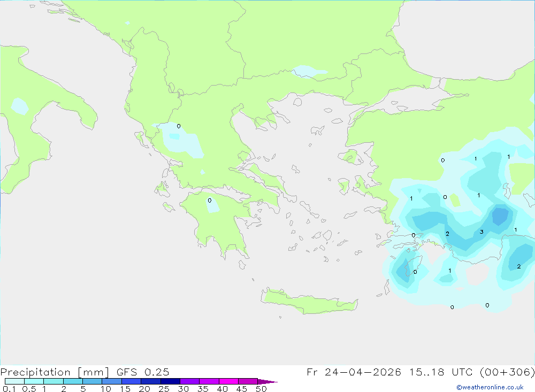Click the '45' legend scale label

point(242,389)
